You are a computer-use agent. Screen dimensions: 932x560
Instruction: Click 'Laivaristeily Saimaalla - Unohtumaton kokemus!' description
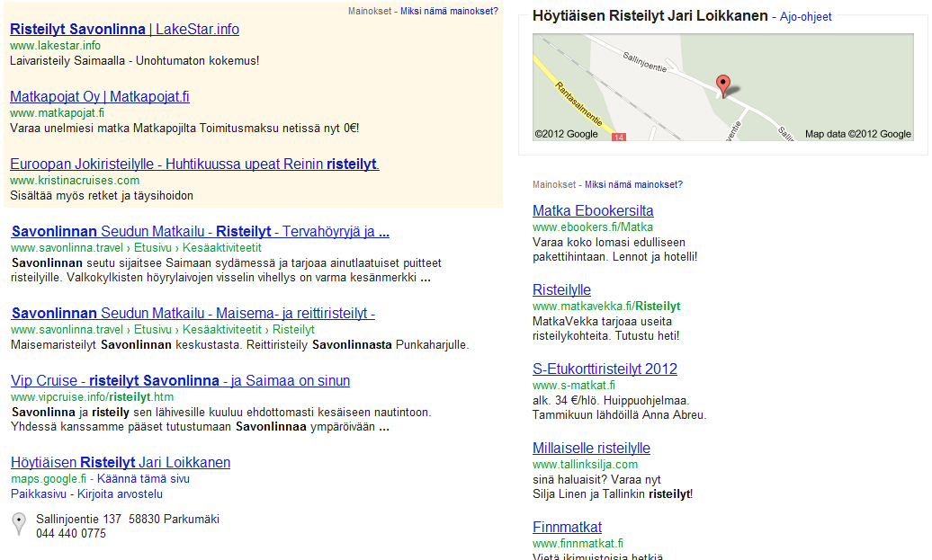tap(134, 60)
